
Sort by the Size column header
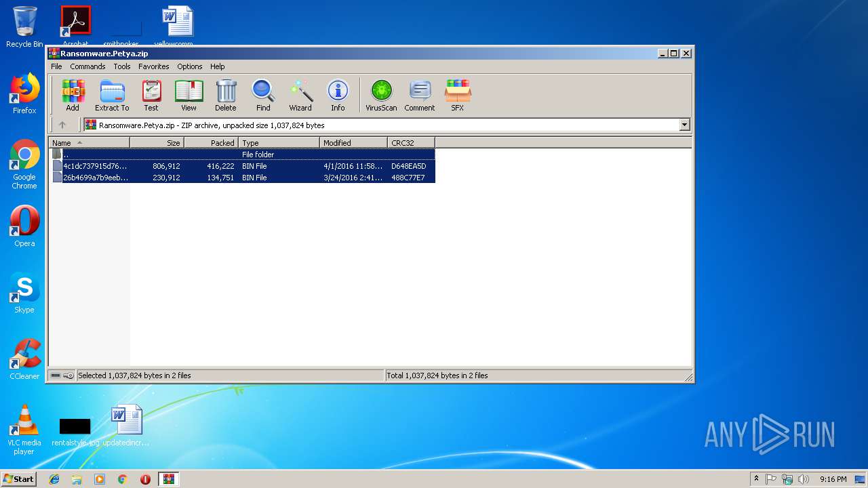click(x=157, y=142)
